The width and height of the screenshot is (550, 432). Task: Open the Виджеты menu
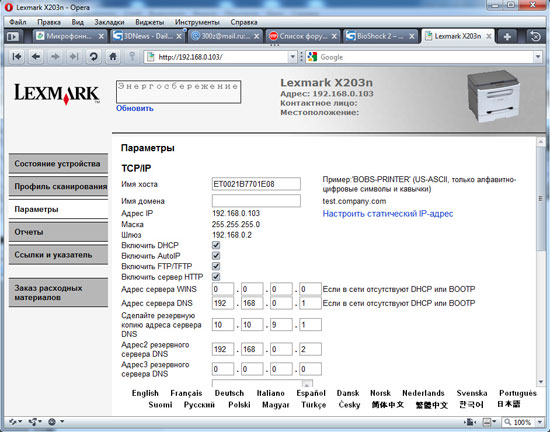(x=149, y=22)
